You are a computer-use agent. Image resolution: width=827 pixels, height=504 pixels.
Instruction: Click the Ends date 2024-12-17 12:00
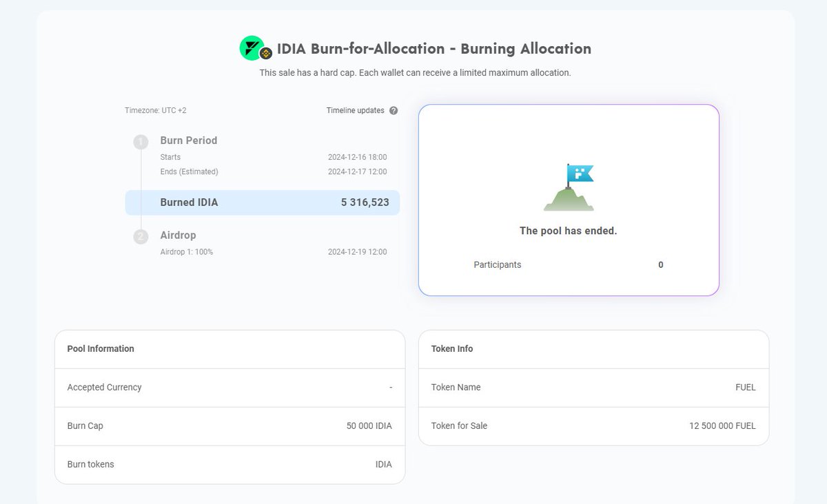358,171
